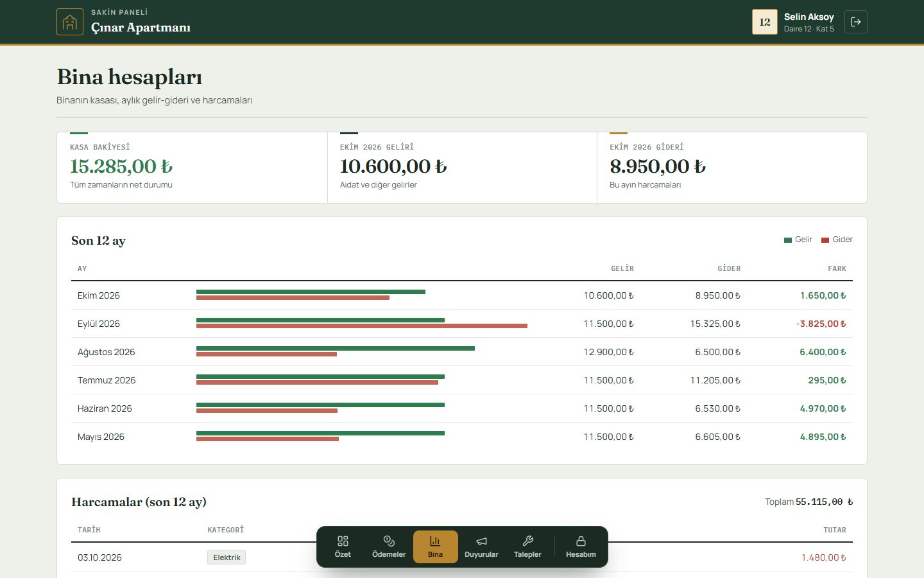Click the 6.400,00 ₺ difference for Ağustos
This screenshot has height=578, width=924.
click(823, 352)
